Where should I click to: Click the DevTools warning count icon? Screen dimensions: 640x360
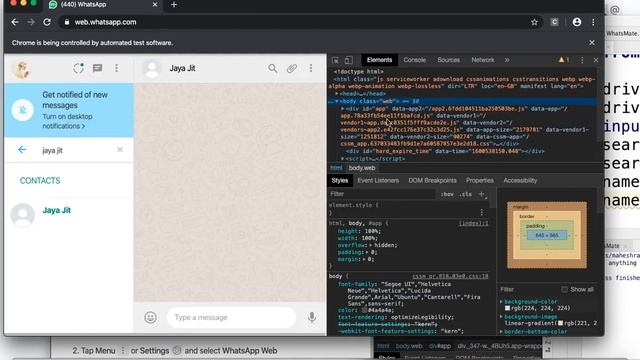click(563, 60)
